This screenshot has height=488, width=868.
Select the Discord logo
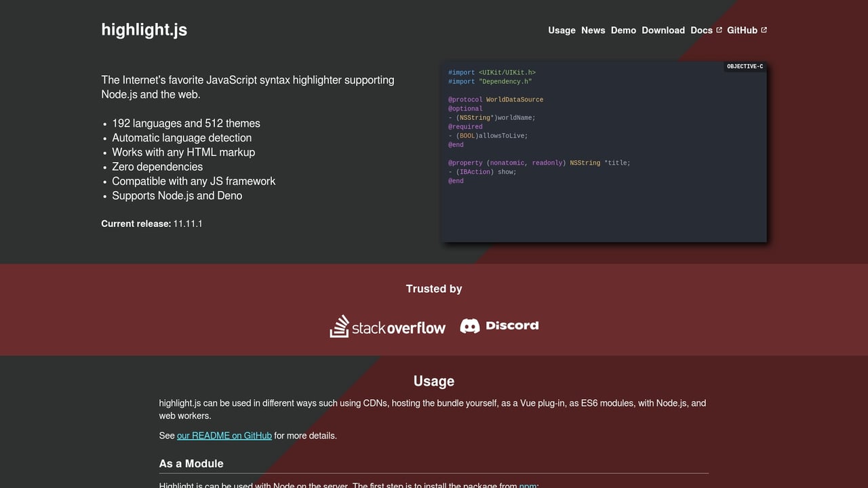pyautogui.click(x=499, y=325)
